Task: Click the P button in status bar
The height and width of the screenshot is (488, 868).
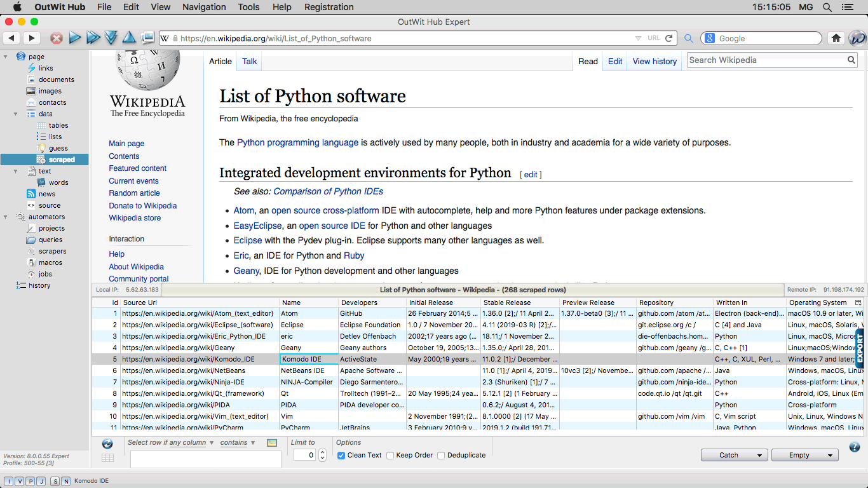Action: coord(31,481)
